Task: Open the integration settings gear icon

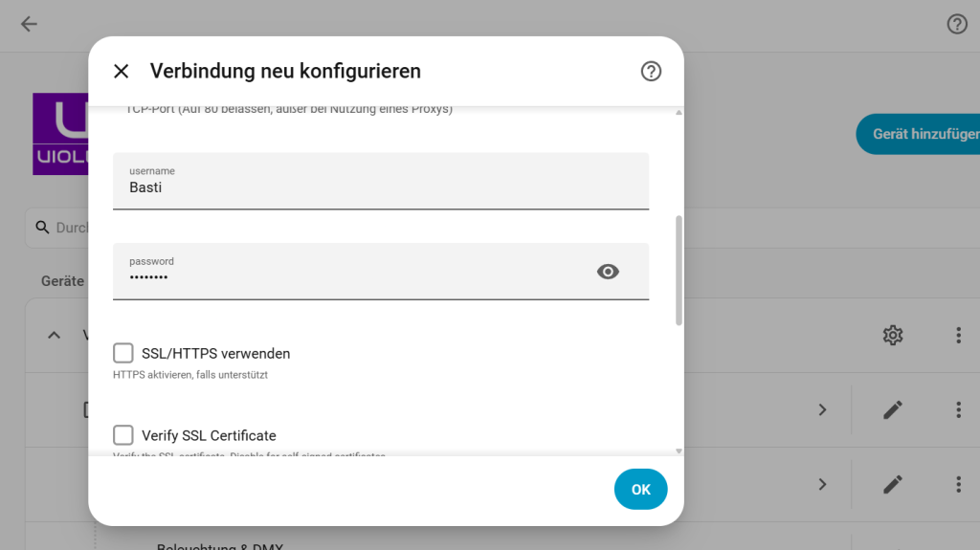Action: point(893,335)
